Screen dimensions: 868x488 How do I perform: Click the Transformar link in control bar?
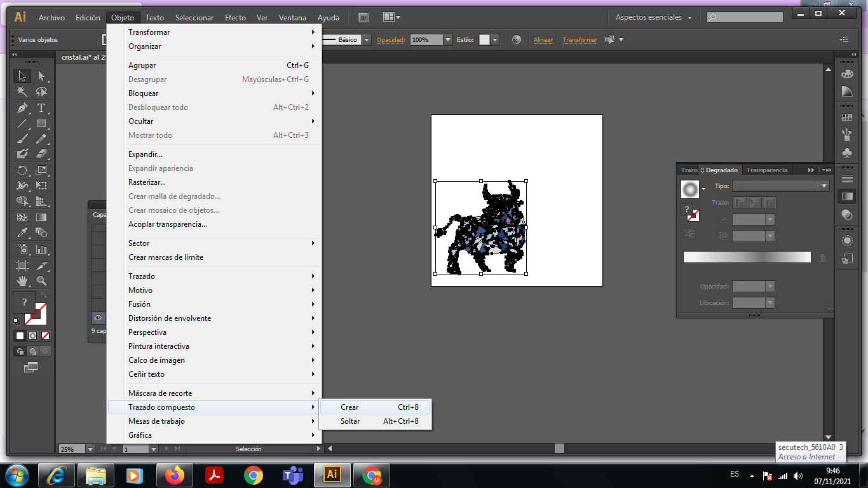pyautogui.click(x=580, y=40)
